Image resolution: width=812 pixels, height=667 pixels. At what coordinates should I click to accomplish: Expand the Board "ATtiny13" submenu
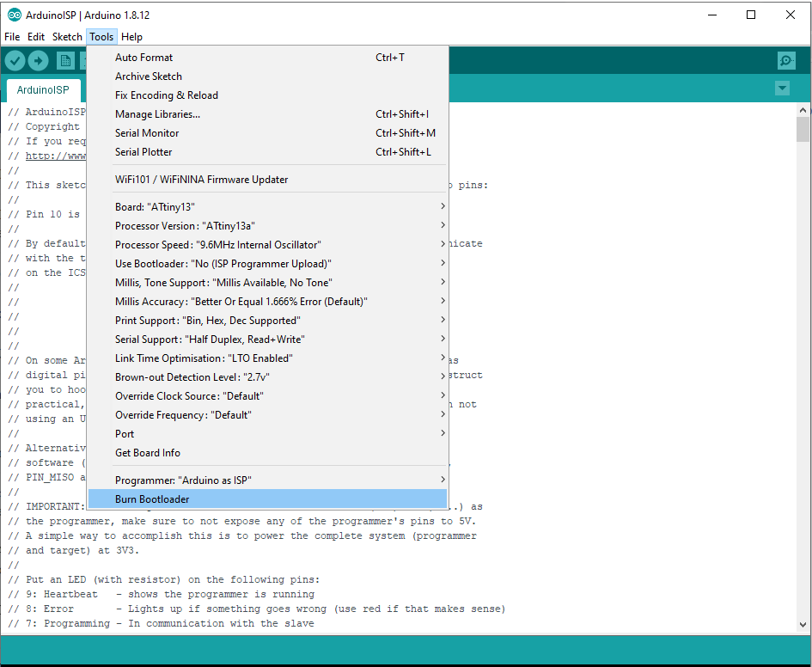[267, 206]
